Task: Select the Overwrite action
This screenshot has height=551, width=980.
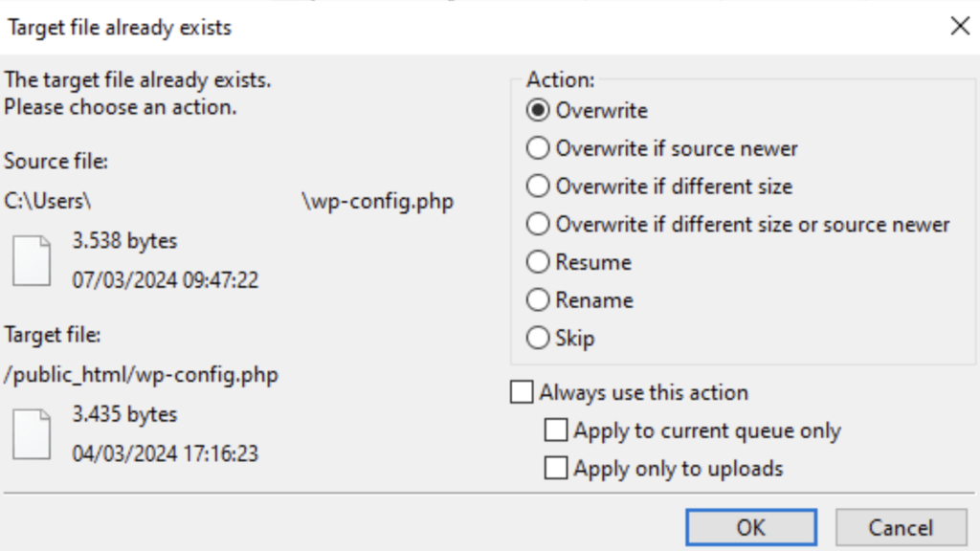Action: tap(538, 110)
